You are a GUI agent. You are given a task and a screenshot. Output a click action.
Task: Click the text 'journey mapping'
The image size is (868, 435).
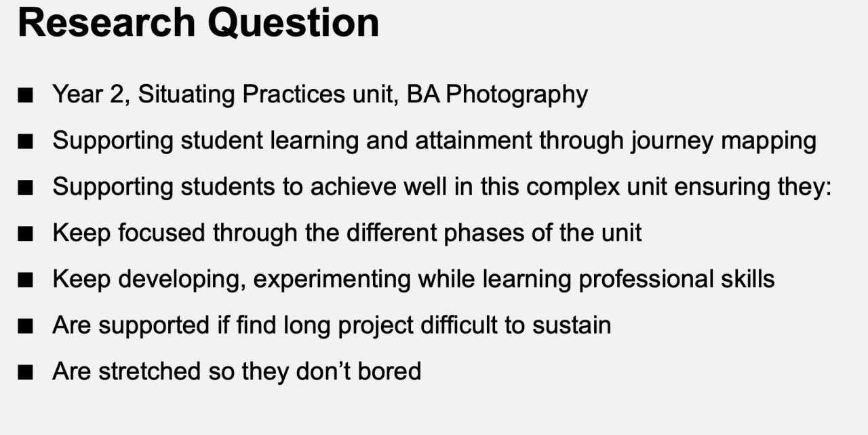coord(724,141)
